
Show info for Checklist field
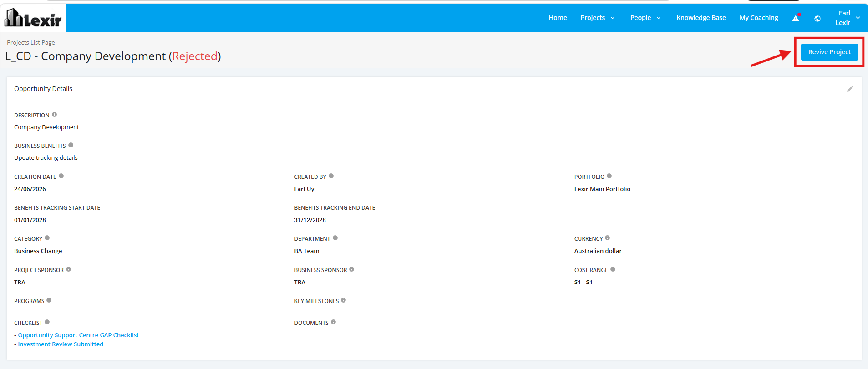click(47, 322)
